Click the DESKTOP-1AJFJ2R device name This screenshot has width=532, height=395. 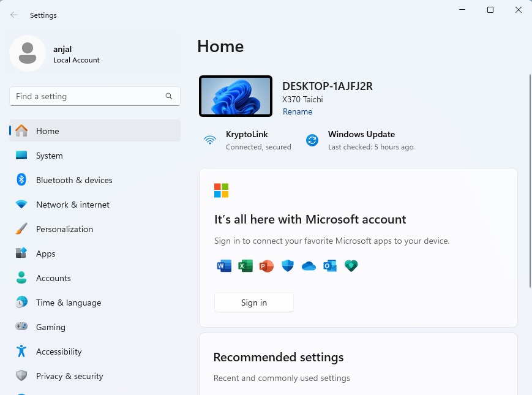328,86
